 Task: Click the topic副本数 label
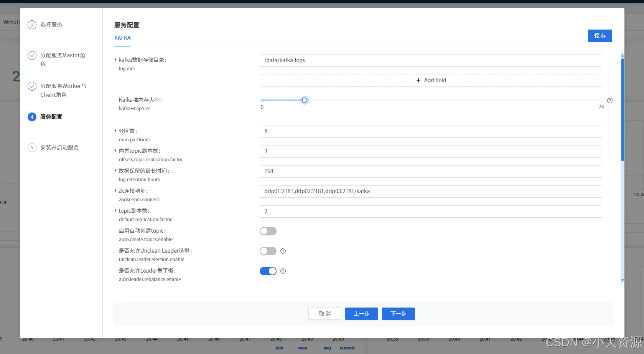coord(134,211)
